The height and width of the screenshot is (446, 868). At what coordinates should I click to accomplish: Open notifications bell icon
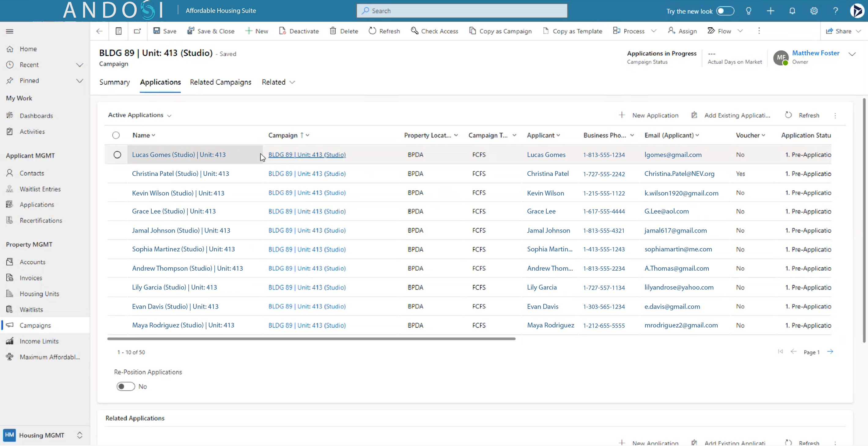click(792, 11)
